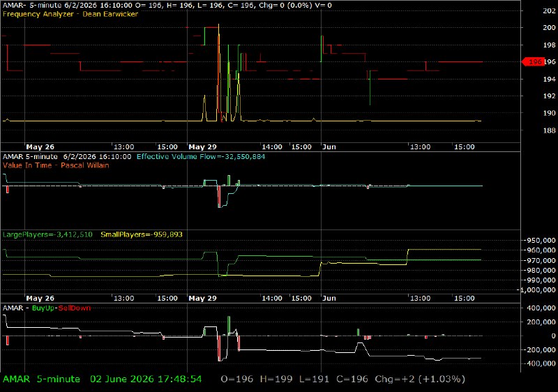Click the -960,000 axis label

(x=540, y=250)
